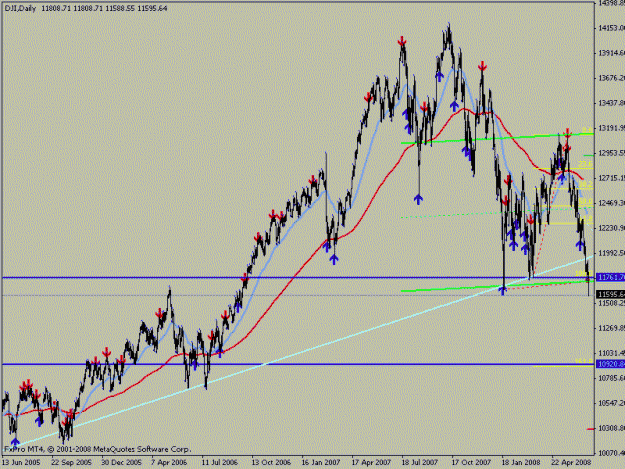The width and height of the screenshot is (625, 469).
Task: Select the 17 Oct 2007 date label
Action: (471, 463)
